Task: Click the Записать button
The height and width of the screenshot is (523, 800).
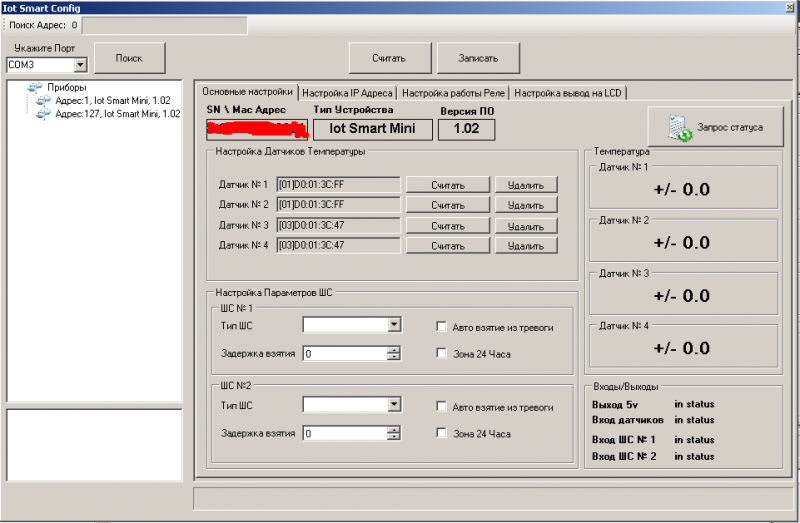Action: (478, 58)
